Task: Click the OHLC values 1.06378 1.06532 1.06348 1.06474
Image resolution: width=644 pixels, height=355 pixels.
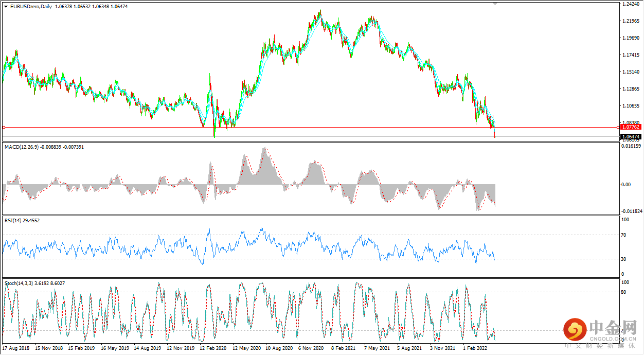Action: point(91,7)
